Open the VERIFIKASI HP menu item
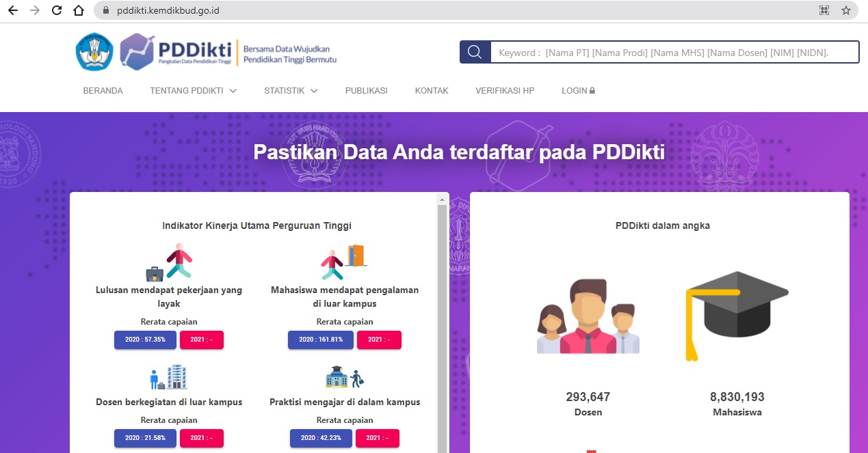 [505, 91]
